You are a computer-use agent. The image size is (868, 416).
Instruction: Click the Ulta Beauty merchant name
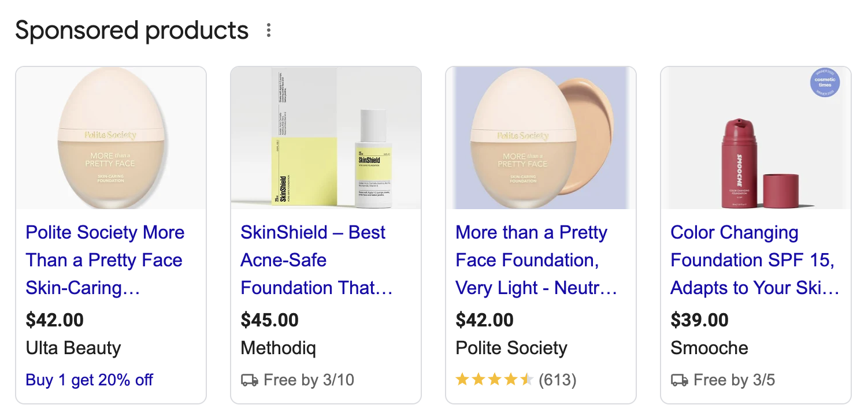coord(73,348)
